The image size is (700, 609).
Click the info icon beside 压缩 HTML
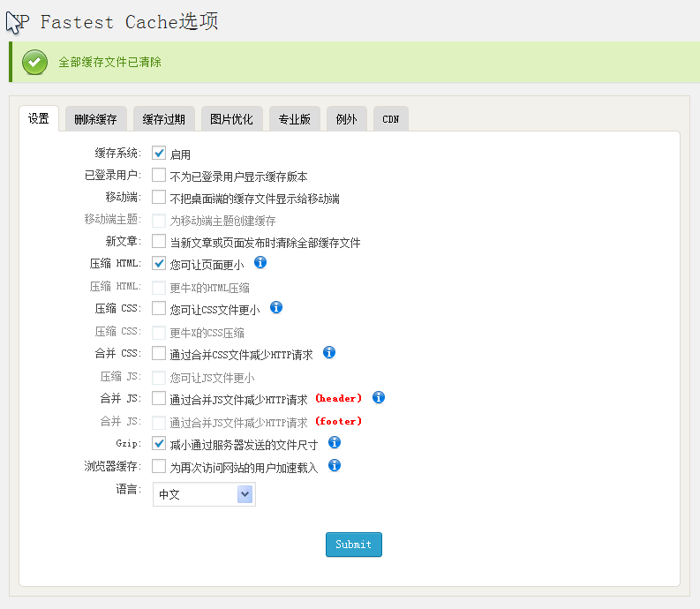click(x=260, y=262)
